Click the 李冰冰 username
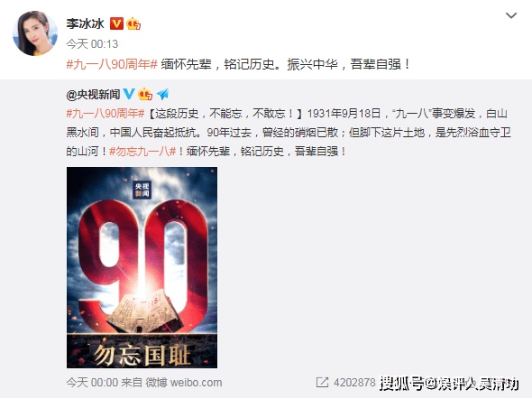The height and width of the screenshot is (399, 532). click(85, 23)
